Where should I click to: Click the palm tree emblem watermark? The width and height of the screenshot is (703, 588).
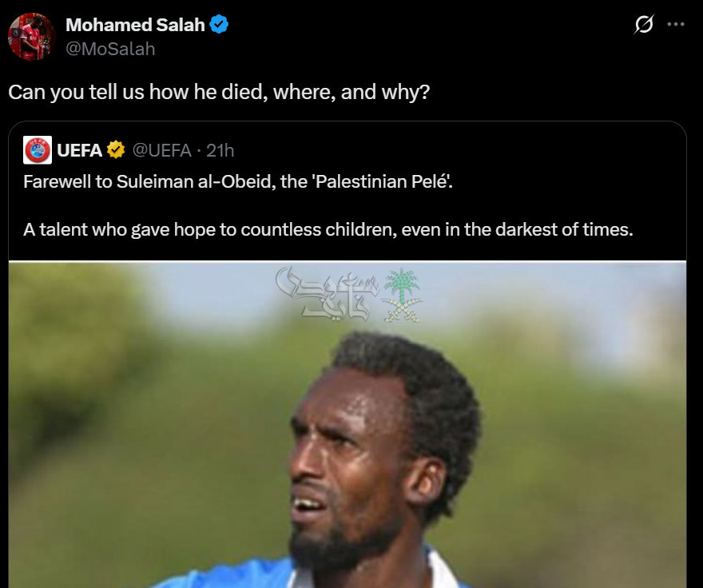coord(402,295)
